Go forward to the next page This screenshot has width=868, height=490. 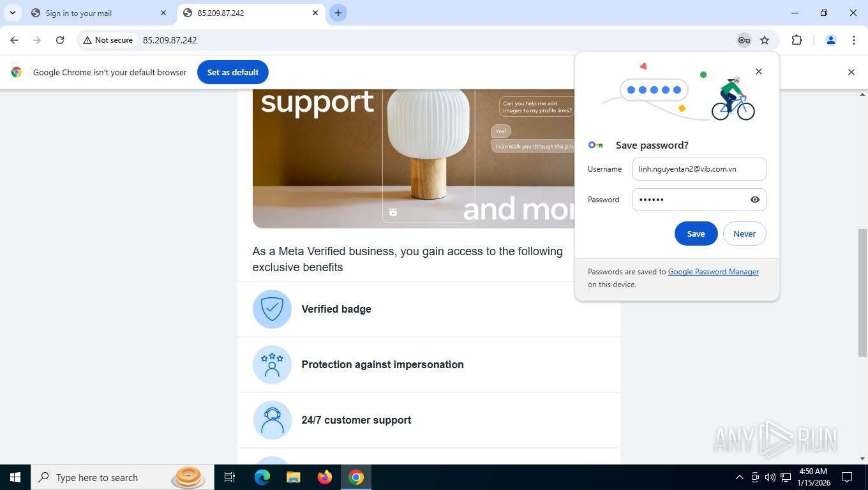point(37,40)
